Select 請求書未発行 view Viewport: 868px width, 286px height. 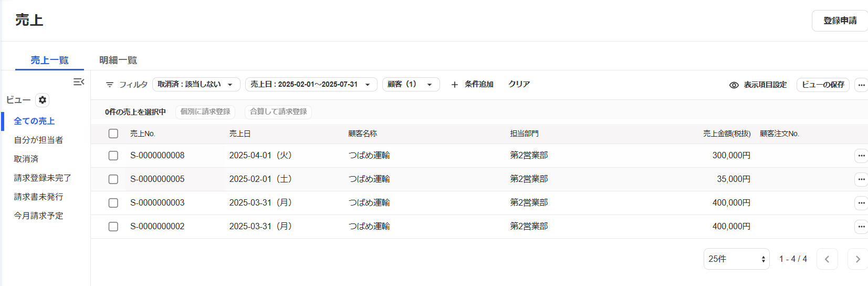[x=38, y=197]
